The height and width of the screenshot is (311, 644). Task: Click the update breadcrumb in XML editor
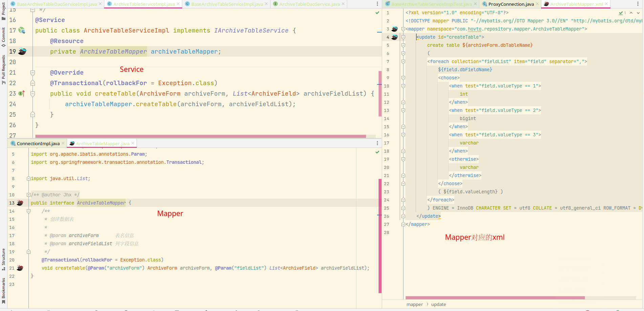[x=438, y=304]
